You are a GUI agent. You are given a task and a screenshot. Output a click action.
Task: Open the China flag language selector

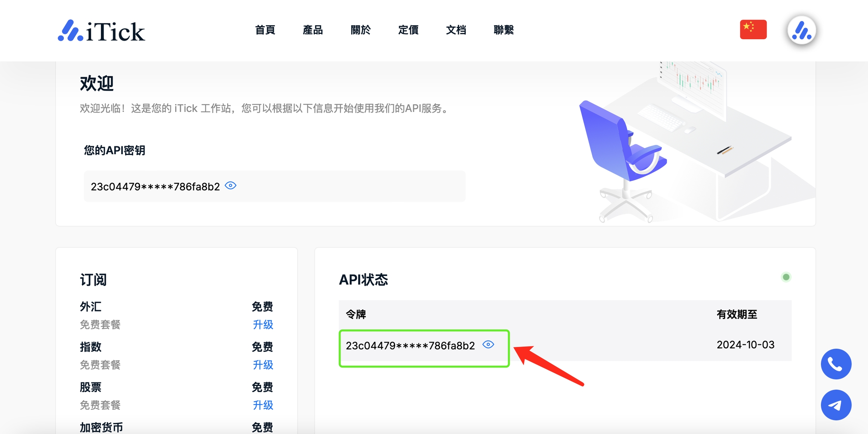[753, 29]
